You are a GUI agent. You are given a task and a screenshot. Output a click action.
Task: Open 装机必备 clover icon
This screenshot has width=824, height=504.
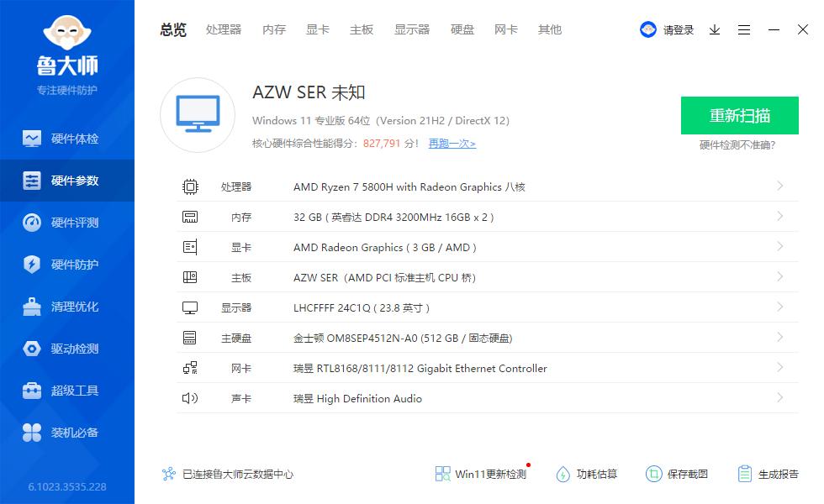[32, 433]
